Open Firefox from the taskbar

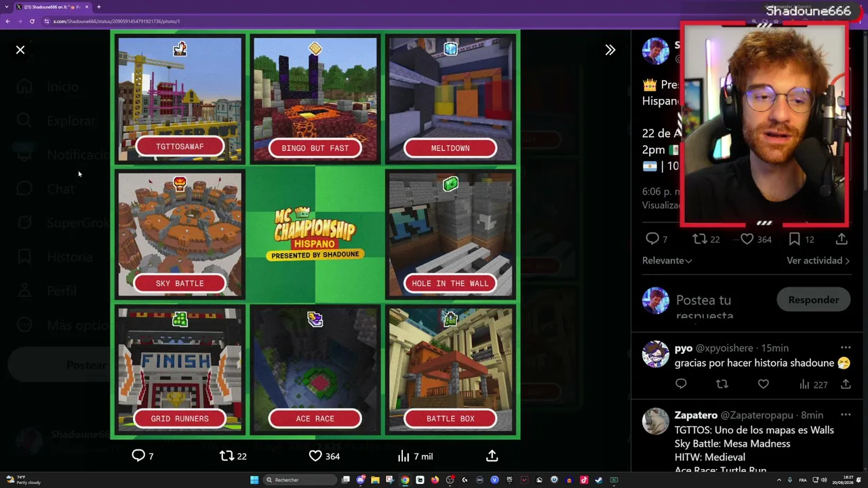435,480
